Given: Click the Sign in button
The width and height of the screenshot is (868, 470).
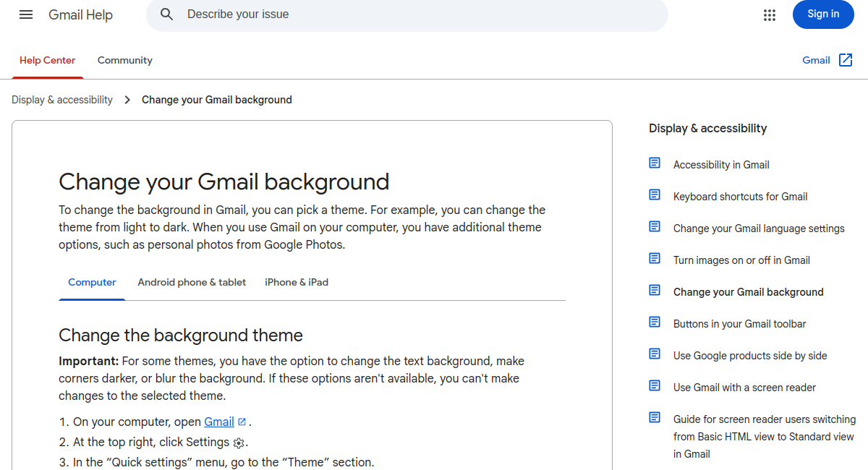Looking at the screenshot, I should tap(823, 14).
